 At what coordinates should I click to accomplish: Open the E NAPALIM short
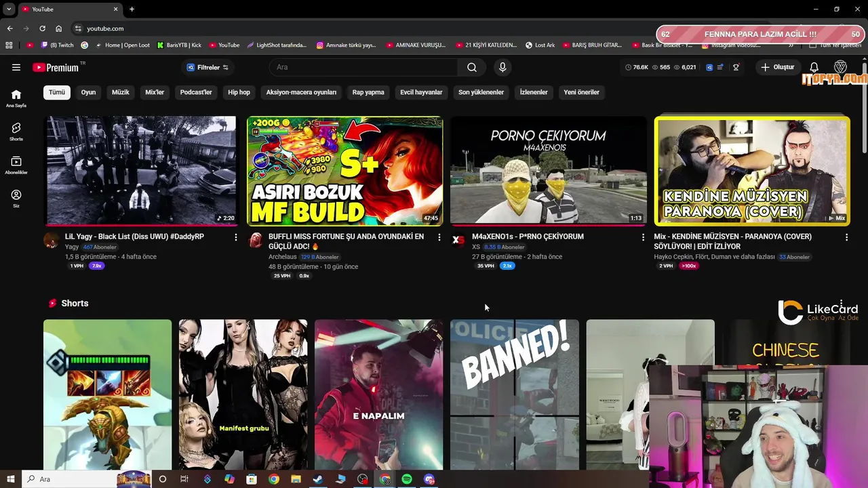[x=378, y=394]
